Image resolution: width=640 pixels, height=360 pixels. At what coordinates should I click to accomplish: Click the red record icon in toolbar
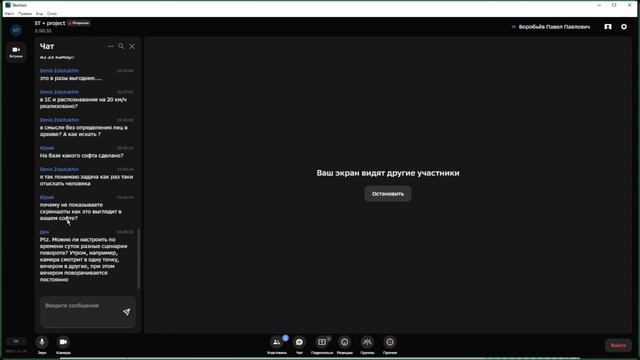click(x=390, y=342)
